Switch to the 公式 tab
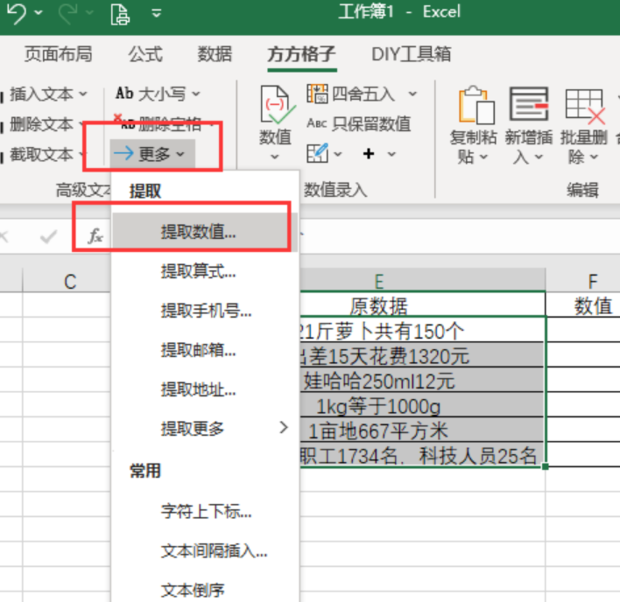The height and width of the screenshot is (602, 620). 145,54
